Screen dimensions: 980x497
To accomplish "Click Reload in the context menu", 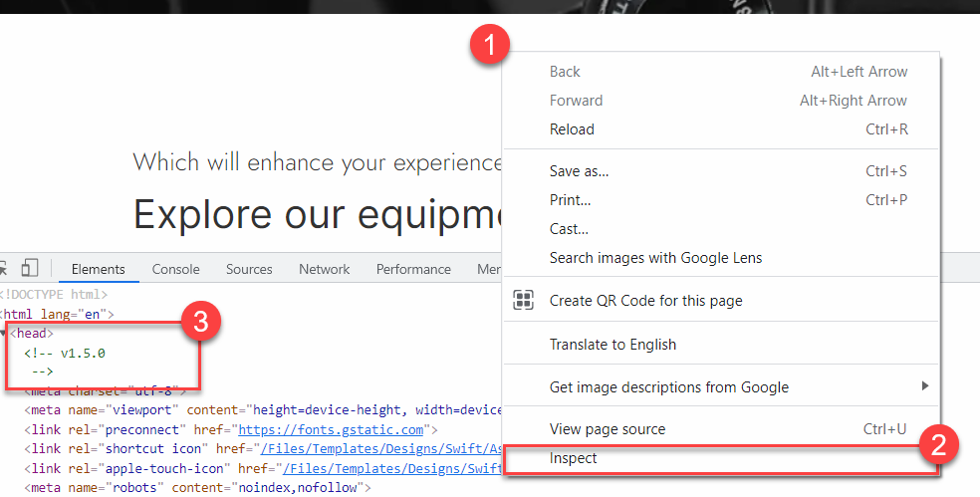I will [572, 129].
